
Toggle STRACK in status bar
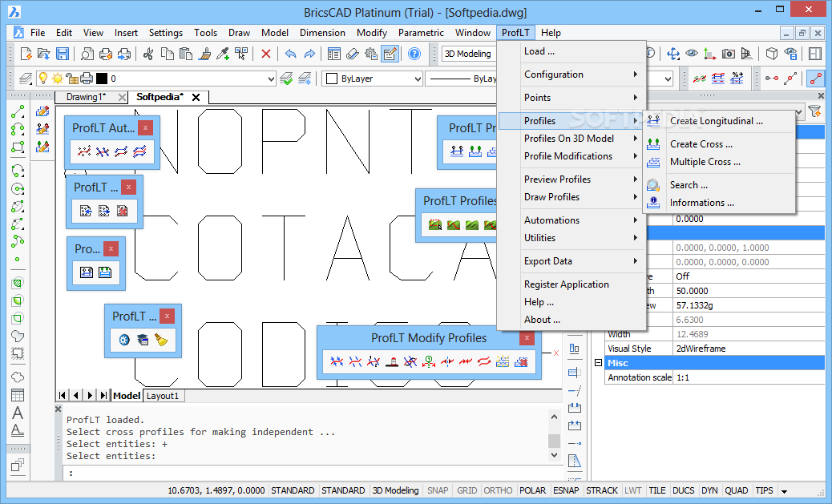602,490
